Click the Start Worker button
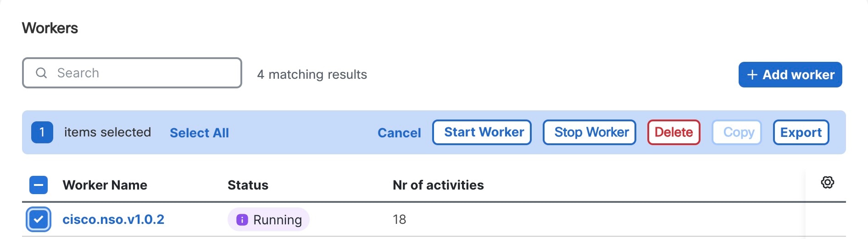This screenshot has width=868, height=239. click(x=482, y=132)
